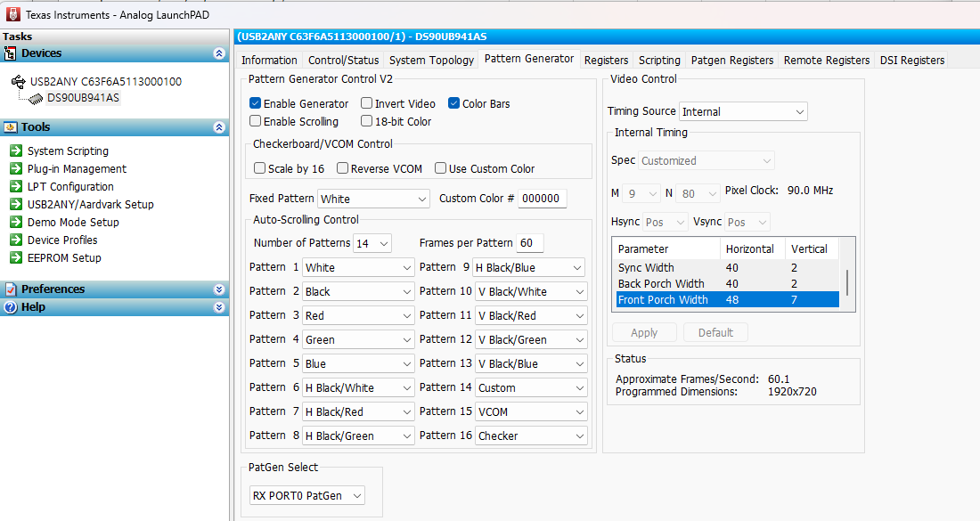The height and width of the screenshot is (521, 980).
Task: Click the LPT Configuration arrow icon
Action: 16,186
